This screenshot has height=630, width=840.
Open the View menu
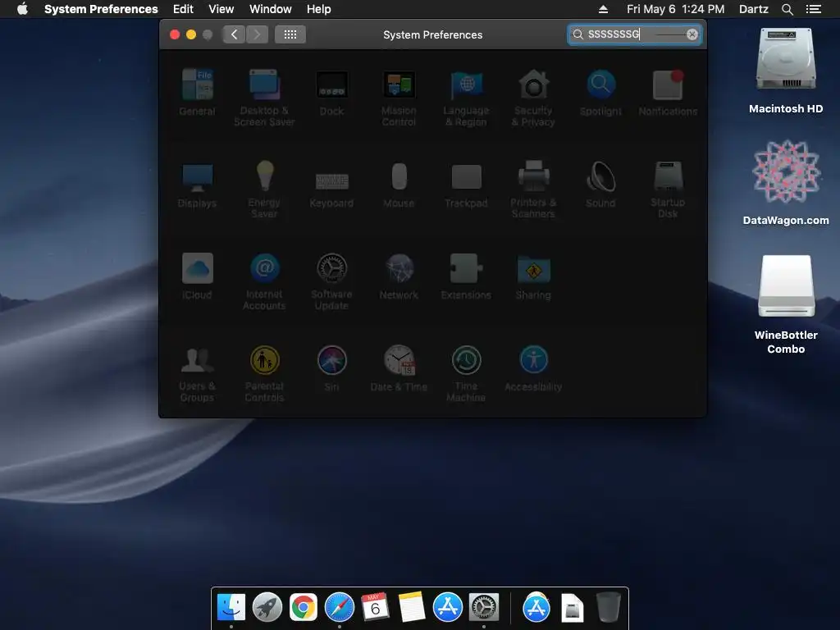(221, 9)
